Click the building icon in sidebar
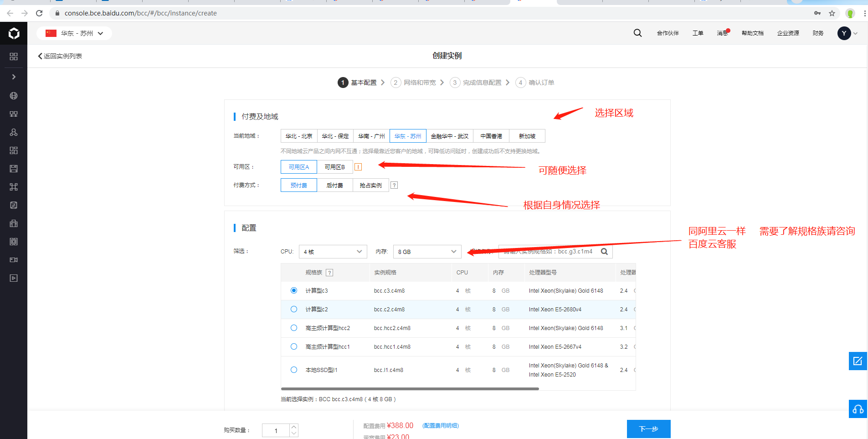The image size is (868, 439). (x=14, y=223)
